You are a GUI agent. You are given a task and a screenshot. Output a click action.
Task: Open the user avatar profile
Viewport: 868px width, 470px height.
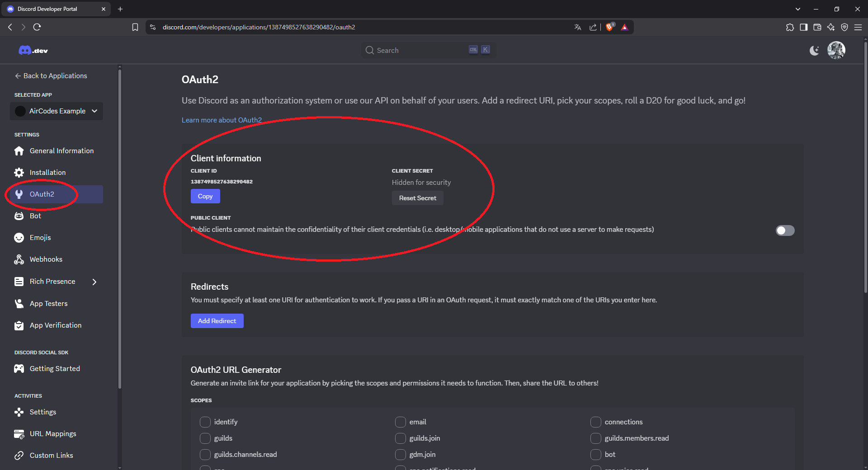(836, 50)
